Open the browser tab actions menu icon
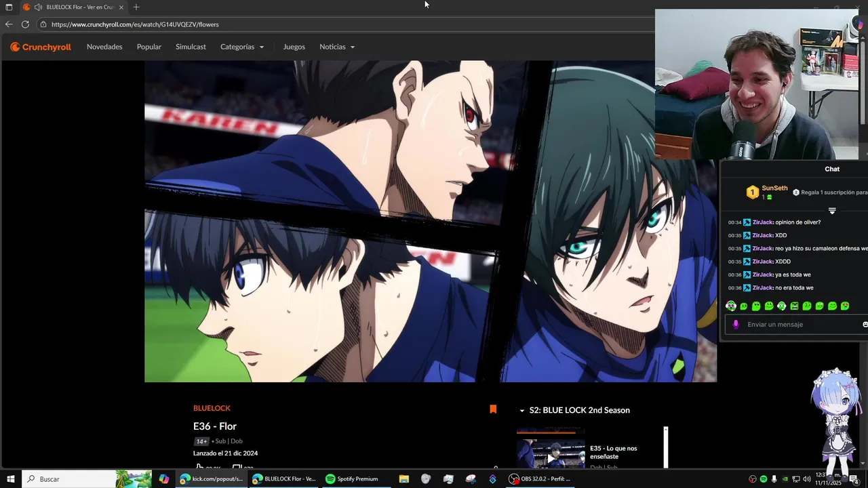The image size is (868, 488). [9, 7]
